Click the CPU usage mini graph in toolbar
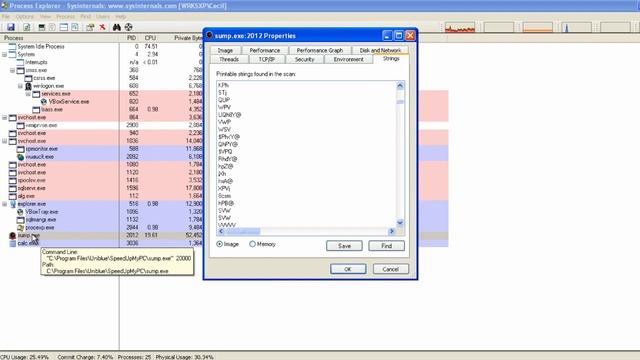 (x=460, y=27)
